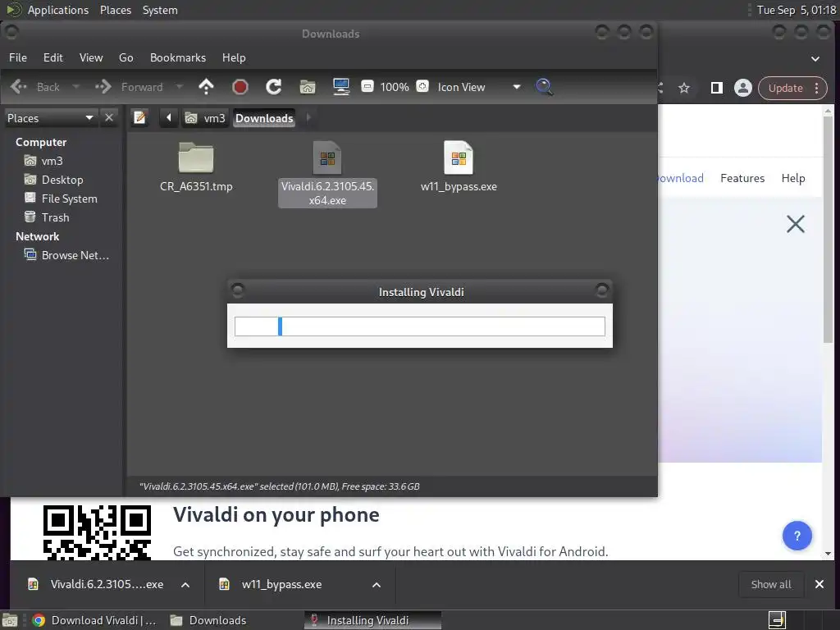Open the Help link on Vivaldi page
Viewport: 840px width, 630px height.
pyautogui.click(x=793, y=178)
